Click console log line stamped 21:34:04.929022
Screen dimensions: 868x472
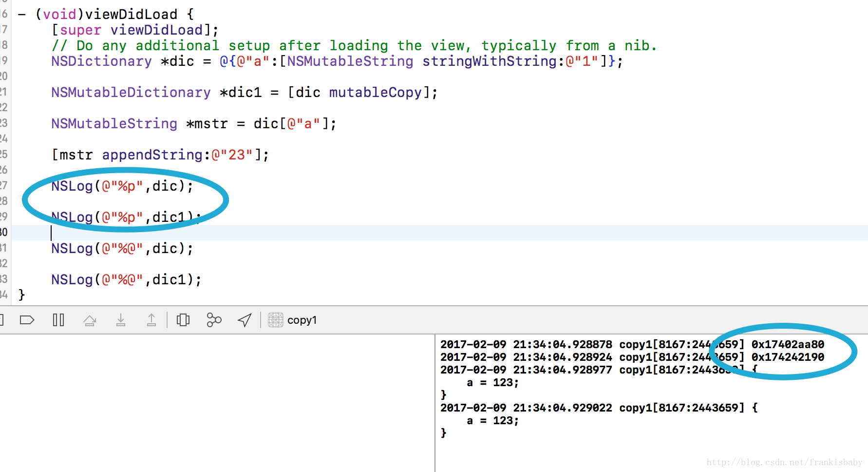pyautogui.click(x=599, y=408)
